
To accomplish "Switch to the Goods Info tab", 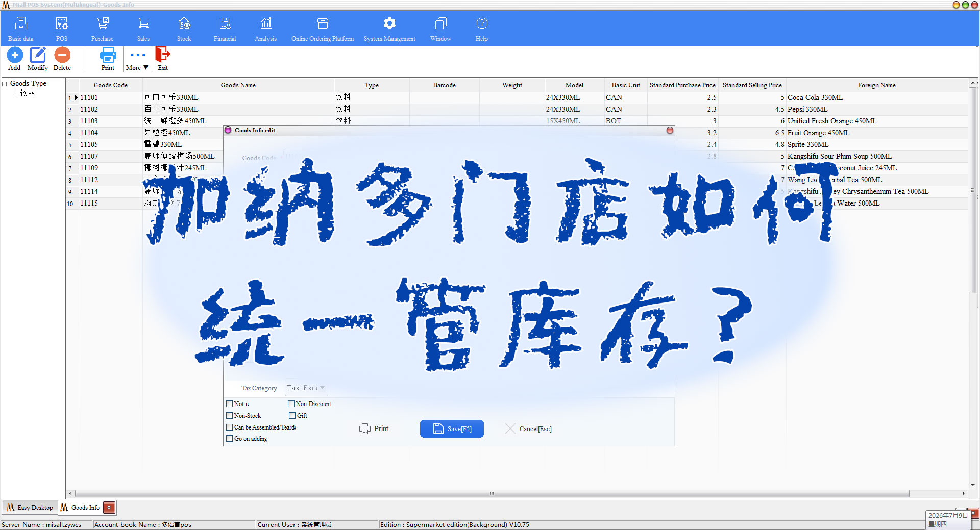I will pos(81,508).
